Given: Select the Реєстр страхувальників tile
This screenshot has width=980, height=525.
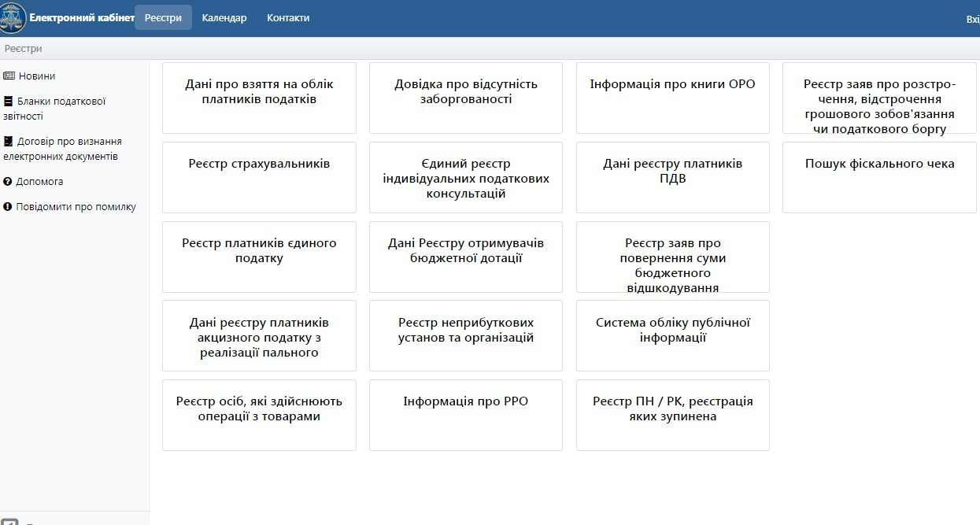Looking at the screenshot, I should tap(259, 177).
